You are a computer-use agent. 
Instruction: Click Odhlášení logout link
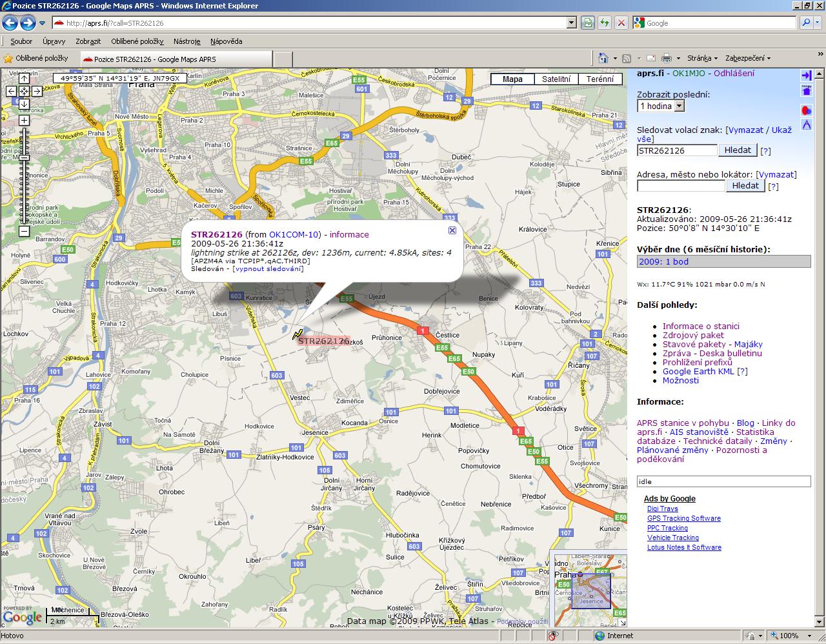point(734,73)
